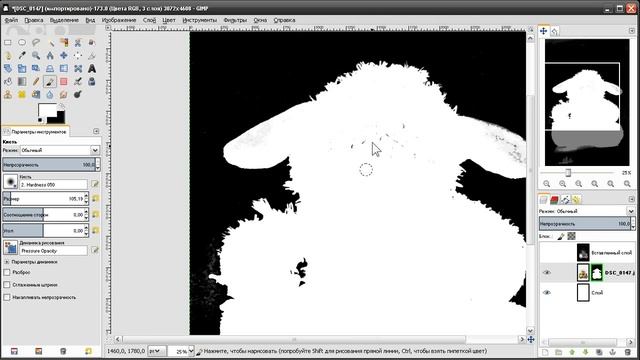Select the Eraser tool
Screen dimensions: 640x360
click(x=64, y=82)
